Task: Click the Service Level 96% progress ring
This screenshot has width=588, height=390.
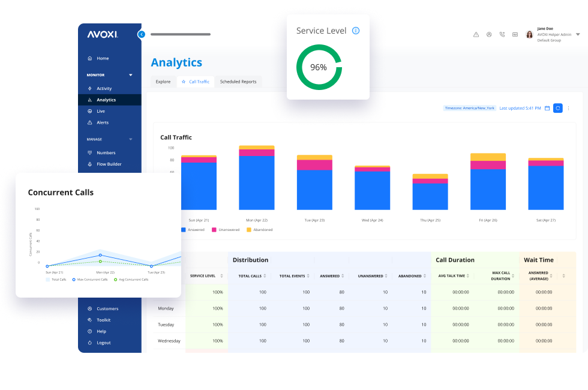Action: [x=320, y=67]
